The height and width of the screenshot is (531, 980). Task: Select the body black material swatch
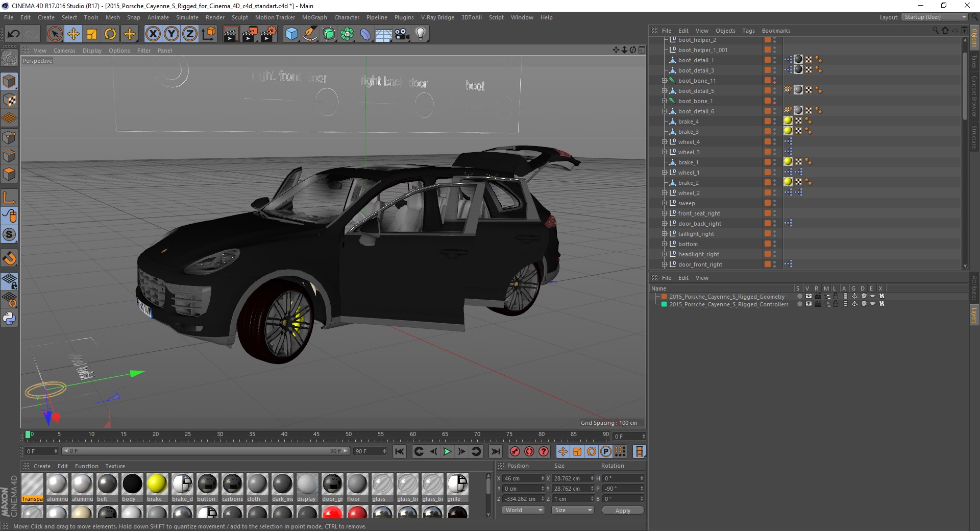click(132, 485)
